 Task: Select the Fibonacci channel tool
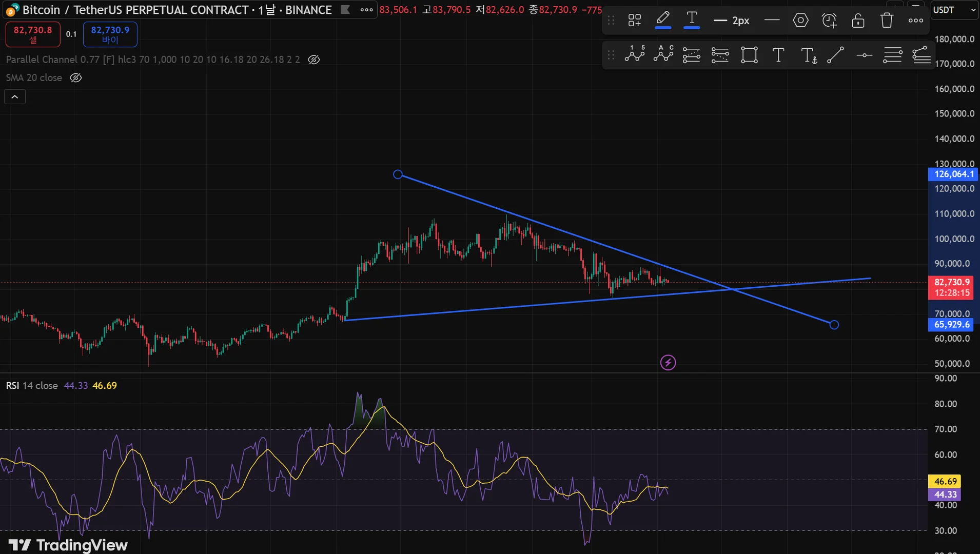click(922, 55)
